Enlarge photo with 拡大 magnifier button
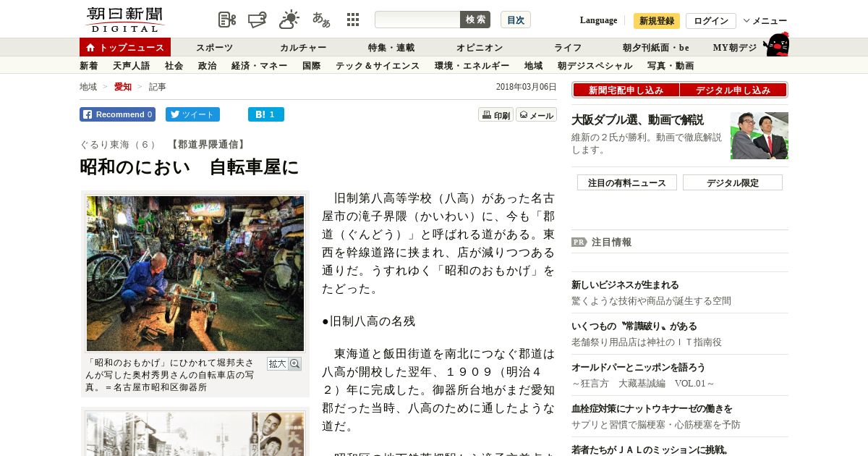 pyautogui.click(x=284, y=363)
